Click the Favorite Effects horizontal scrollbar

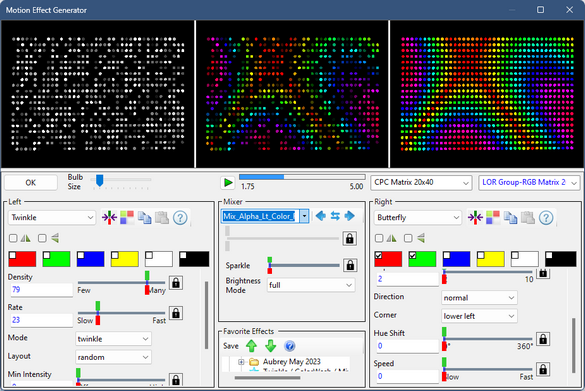tap(267, 378)
